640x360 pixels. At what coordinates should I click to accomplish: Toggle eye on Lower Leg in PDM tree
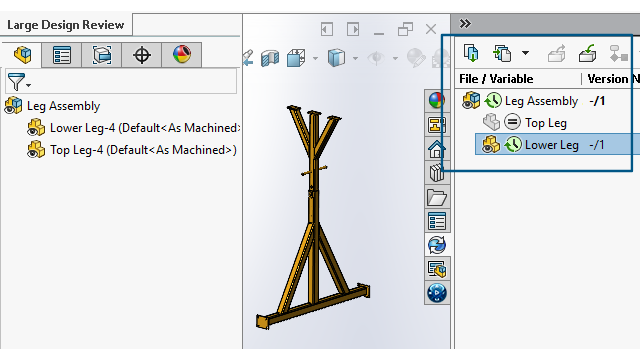click(x=487, y=147)
